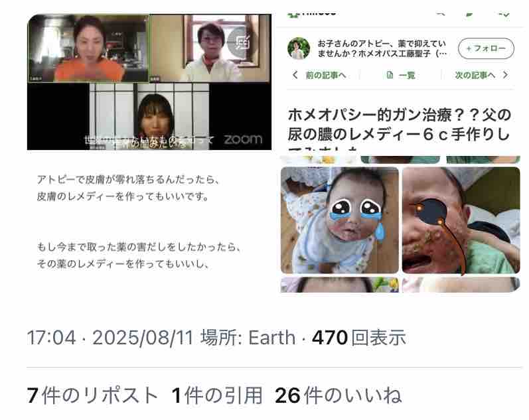Click the right chevron beside 次の記事へ
Screen dimensions: 529x420
click(x=505, y=75)
